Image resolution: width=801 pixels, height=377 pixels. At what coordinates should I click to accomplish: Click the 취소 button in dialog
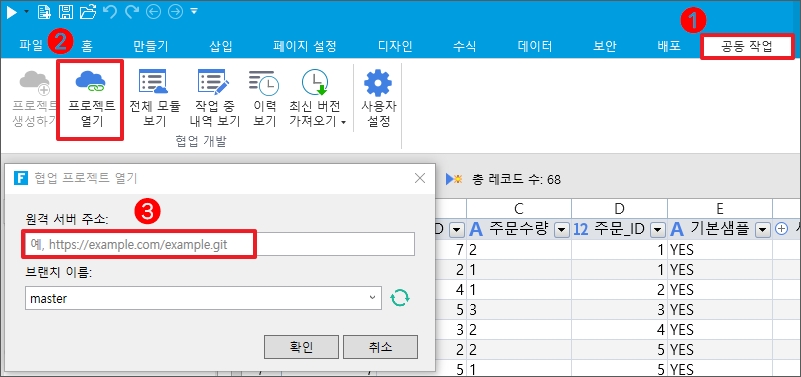pyautogui.click(x=380, y=347)
